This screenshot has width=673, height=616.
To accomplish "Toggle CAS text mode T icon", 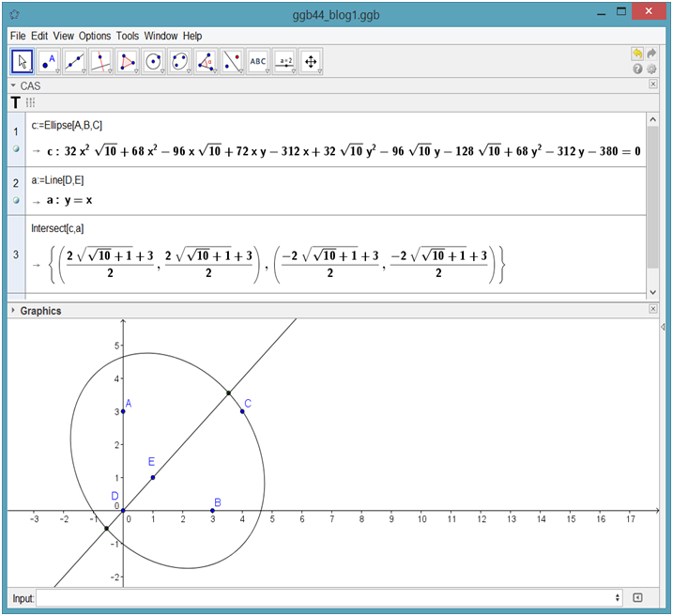I will (x=15, y=102).
